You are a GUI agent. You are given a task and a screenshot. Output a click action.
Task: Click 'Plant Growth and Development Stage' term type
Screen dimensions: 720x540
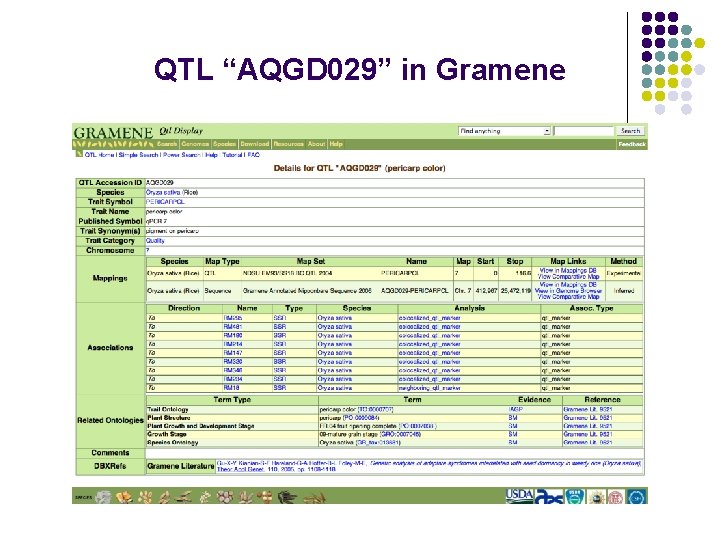pyautogui.click(x=201, y=426)
